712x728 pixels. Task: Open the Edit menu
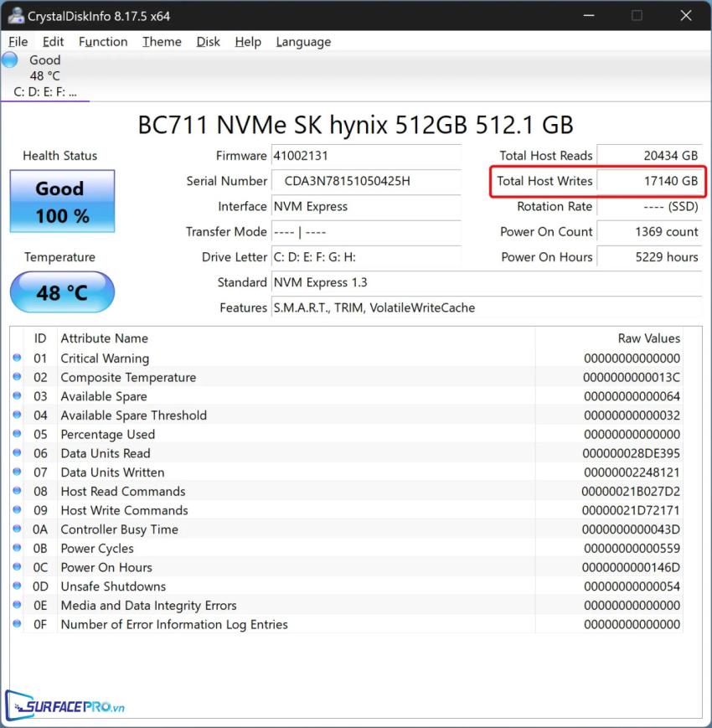click(x=53, y=42)
